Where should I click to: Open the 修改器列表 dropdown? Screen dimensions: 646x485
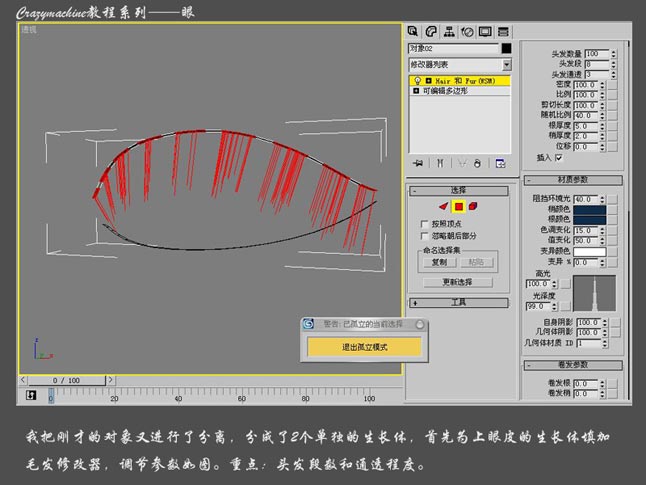click(x=506, y=65)
